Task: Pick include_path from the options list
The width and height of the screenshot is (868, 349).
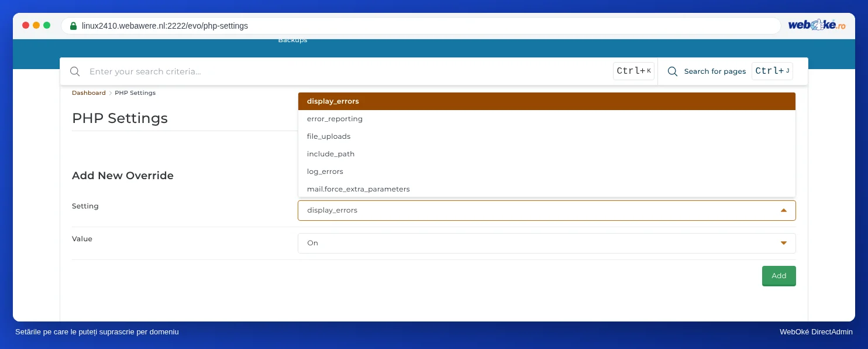Action: pyautogui.click(x=547, y=154)
